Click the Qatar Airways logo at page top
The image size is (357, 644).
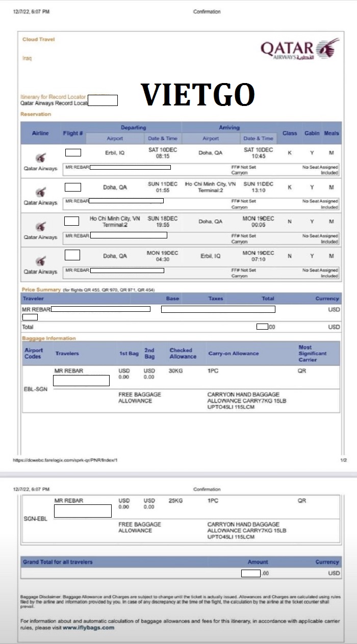pyautogui.click(x=300, y=49)
